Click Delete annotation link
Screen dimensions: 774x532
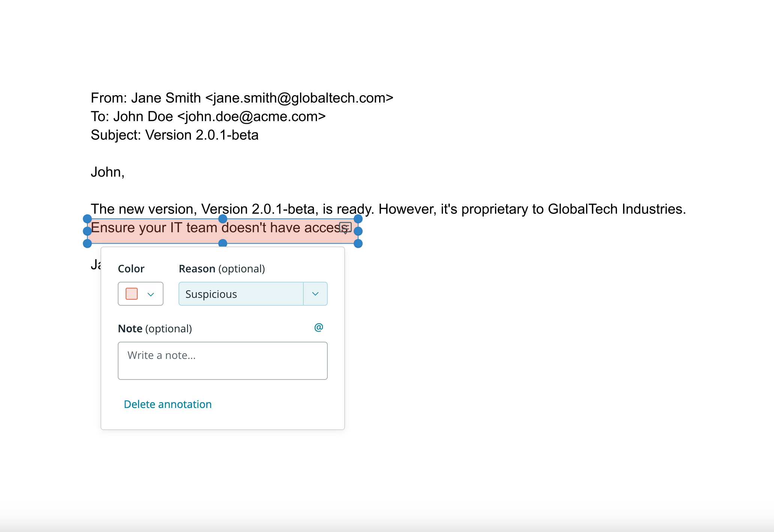168,404
